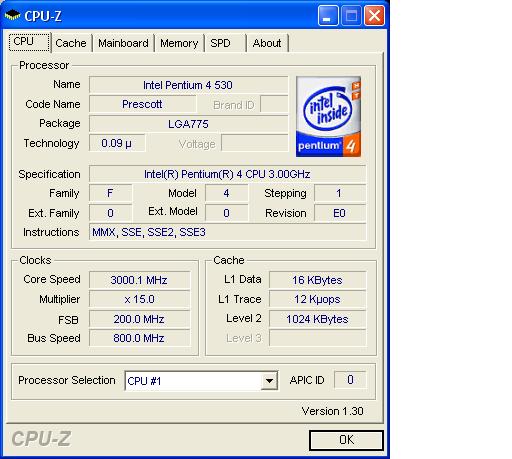Open the About tab
Image resolution: width=512 pixels, height=459 pixels.
[x=267, y=43]
